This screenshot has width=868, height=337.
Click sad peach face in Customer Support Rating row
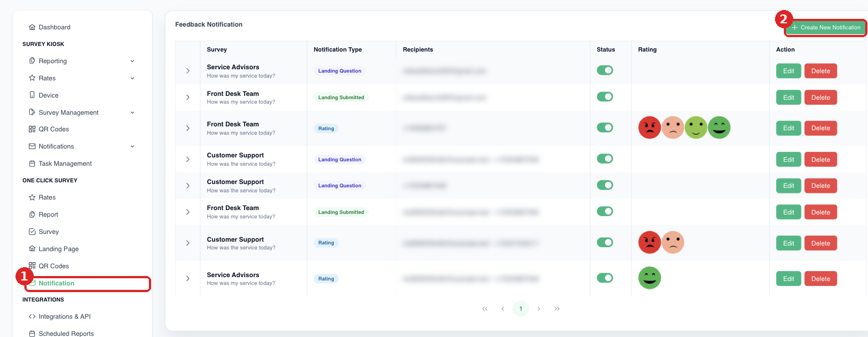pos(673,242)
